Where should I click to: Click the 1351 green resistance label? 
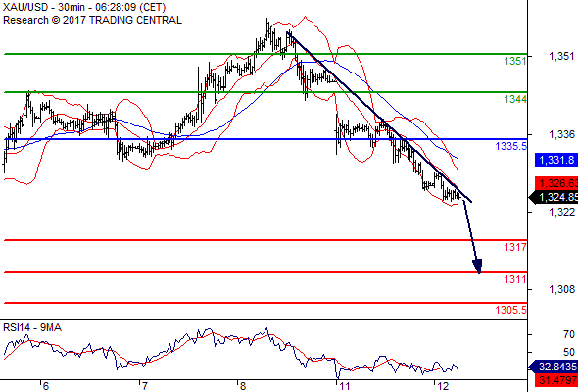click(x=515, y=61)
